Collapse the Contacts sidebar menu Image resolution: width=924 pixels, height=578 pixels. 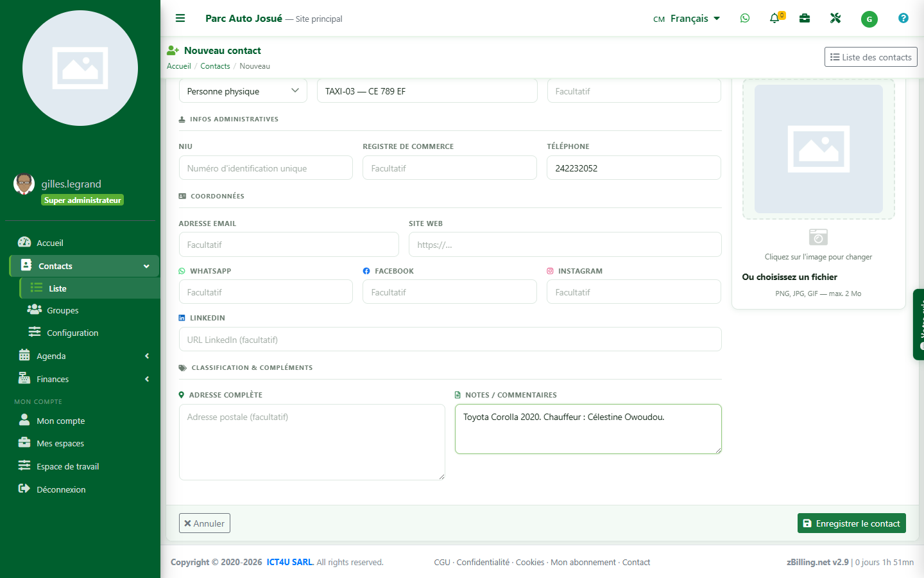pos(84,266)
